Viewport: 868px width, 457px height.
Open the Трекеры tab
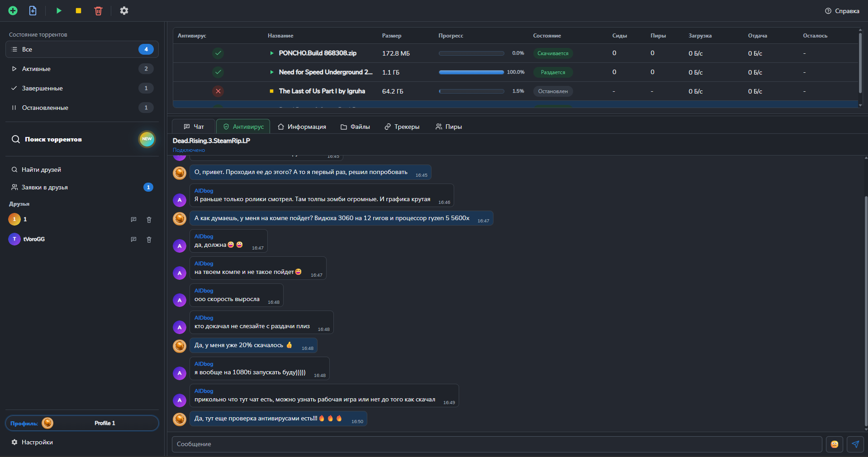402,127
